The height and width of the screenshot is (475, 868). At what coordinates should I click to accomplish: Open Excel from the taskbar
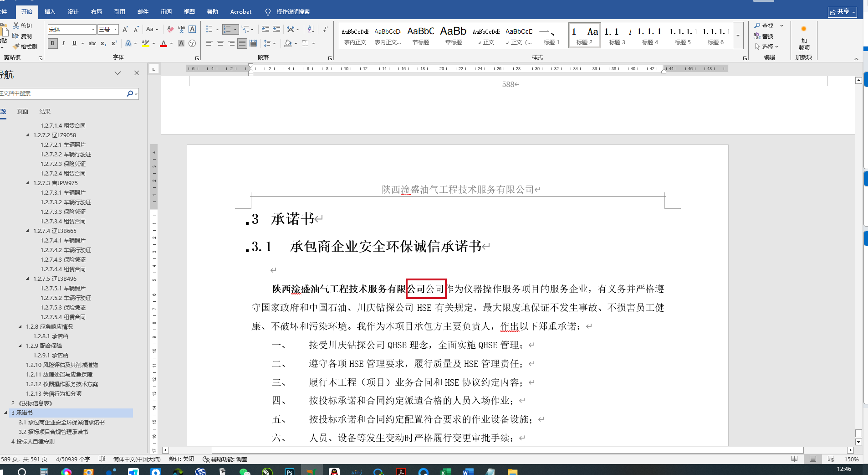tap(446, 471)
